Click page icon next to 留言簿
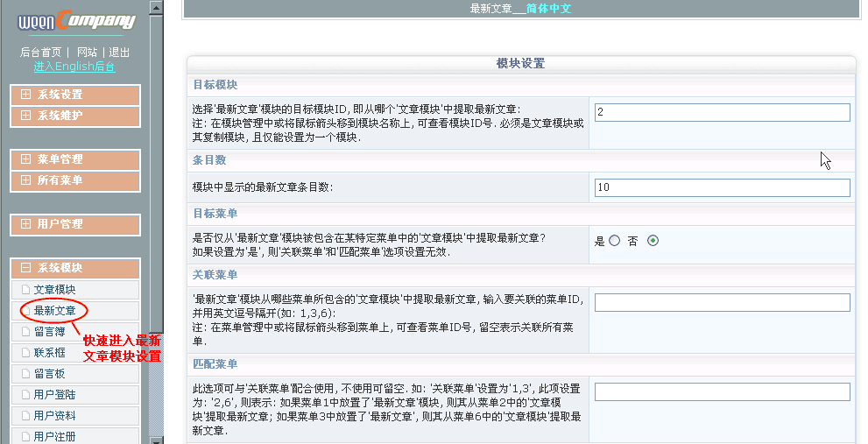The image size is (868, 444). [x=25, y=332]
